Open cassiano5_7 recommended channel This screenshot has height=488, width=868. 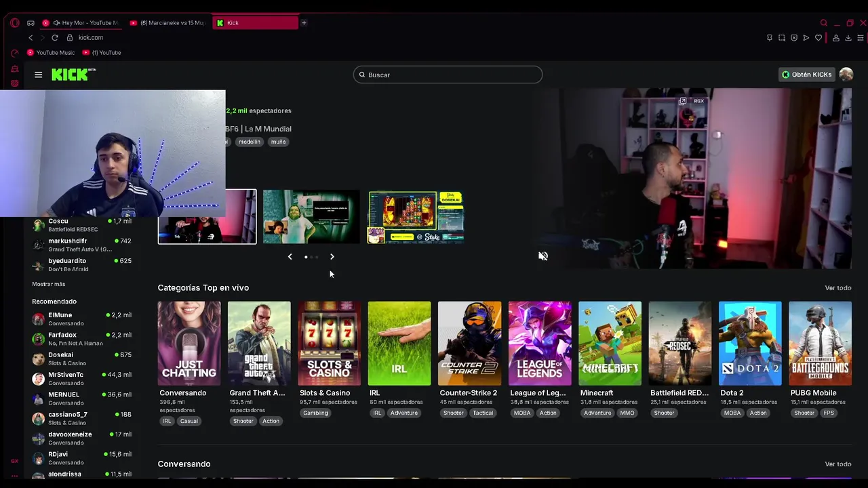point(81,418)
